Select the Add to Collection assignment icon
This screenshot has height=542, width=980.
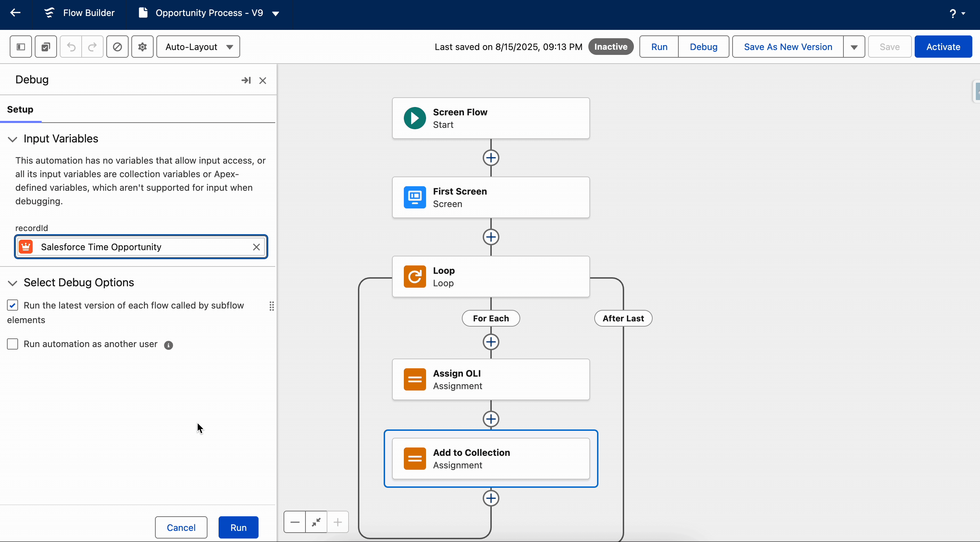(415, 458)
